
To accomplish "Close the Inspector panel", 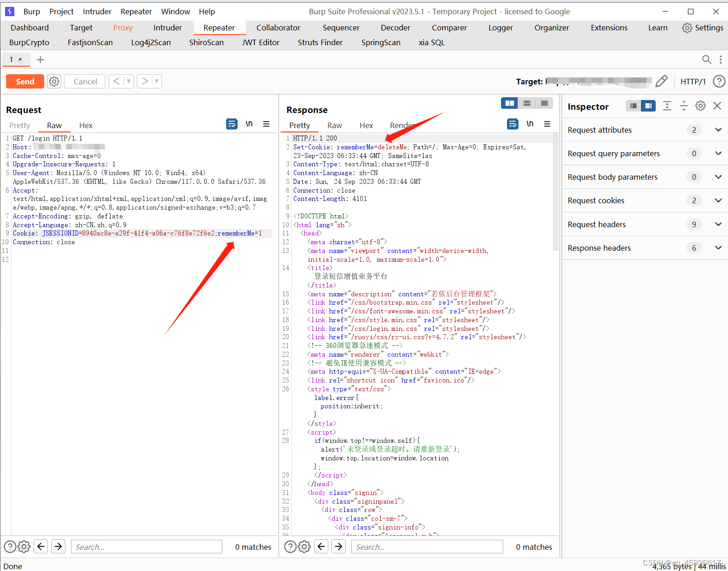I will [717, 106].
